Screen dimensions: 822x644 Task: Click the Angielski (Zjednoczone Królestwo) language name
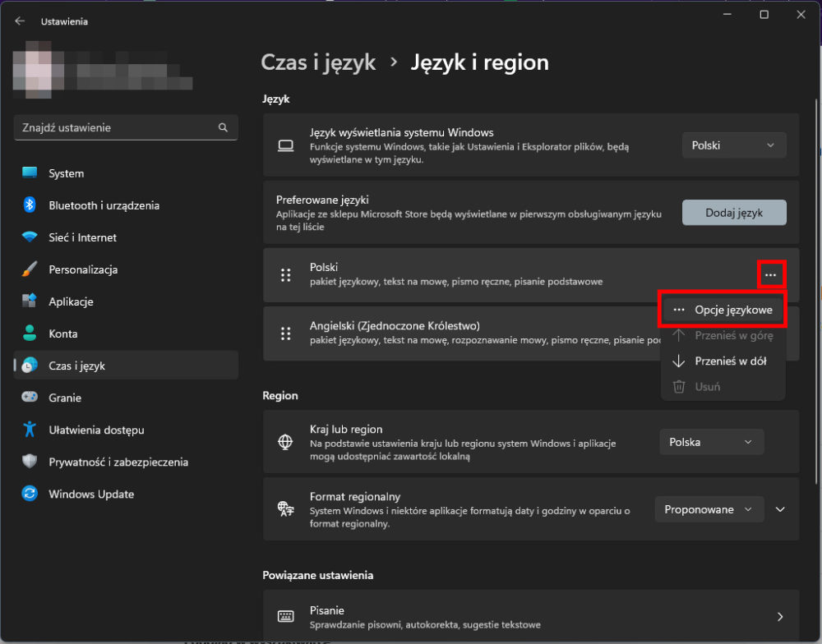tap(395, 325)
